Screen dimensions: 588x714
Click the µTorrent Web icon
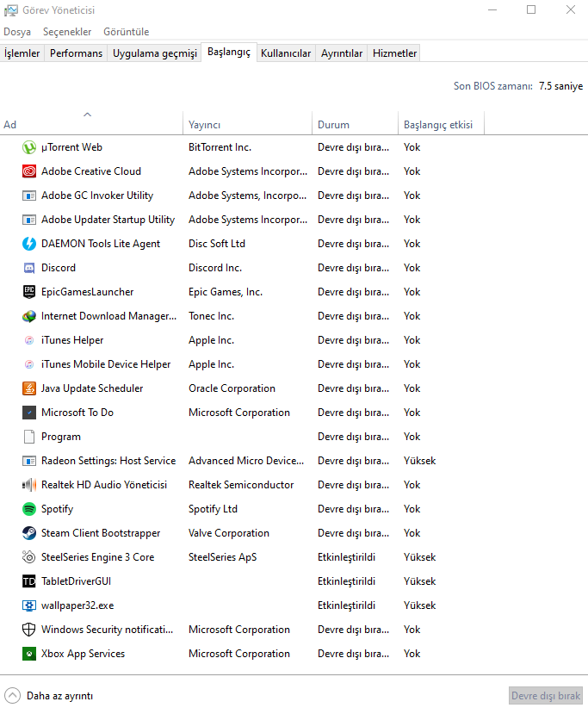coord(29,147)
